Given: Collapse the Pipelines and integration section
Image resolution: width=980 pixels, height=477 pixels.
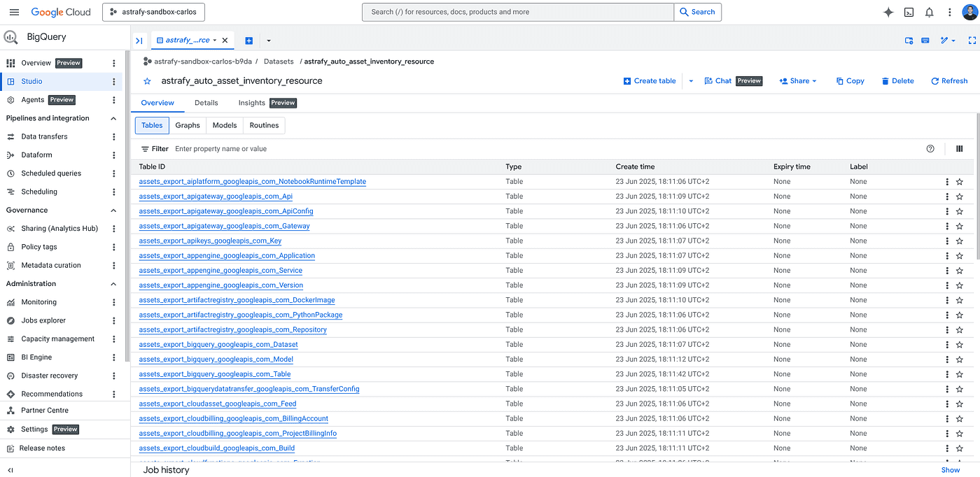Looking at the screenshot, I should click(x=113, y=118).
